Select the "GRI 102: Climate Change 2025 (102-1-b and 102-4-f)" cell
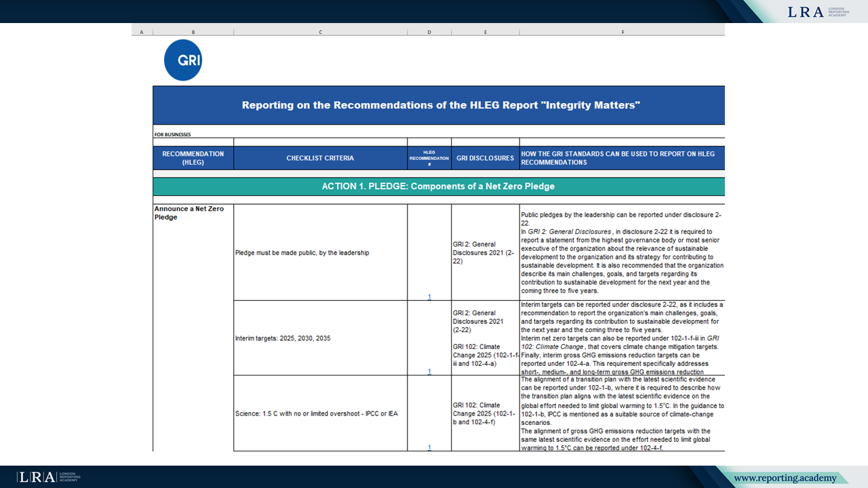Screen dimensions: 868x488 486,413
